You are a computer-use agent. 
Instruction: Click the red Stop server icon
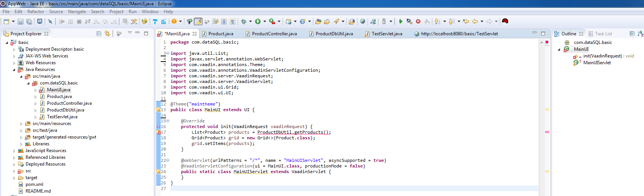point(418,22)
